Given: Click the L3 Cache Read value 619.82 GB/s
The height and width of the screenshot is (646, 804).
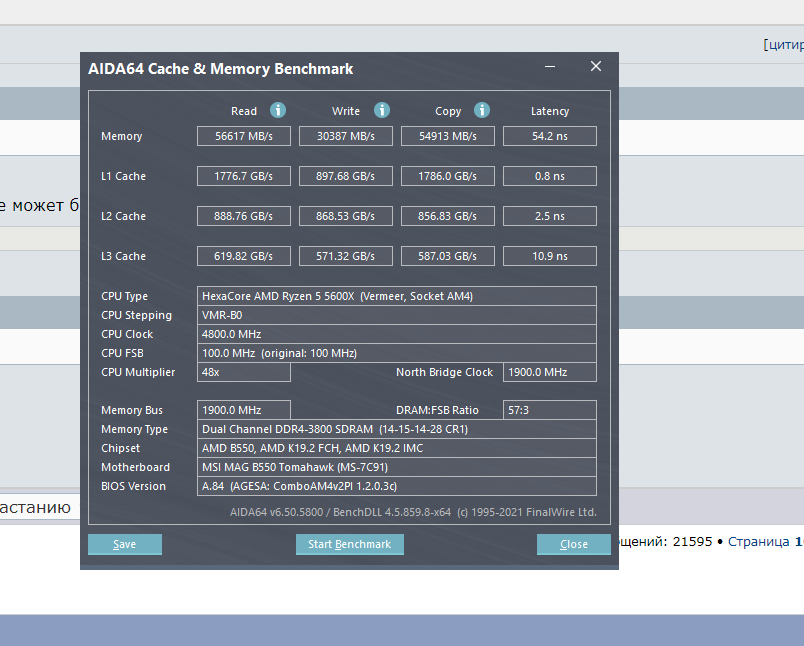Looking at the screenshot, I should coord(244,256).
